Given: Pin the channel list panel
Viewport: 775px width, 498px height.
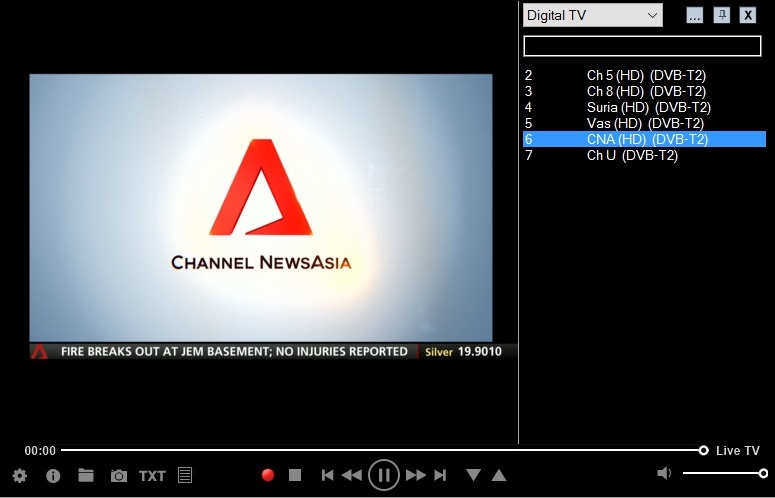Looking at the screenshot, I should (x=722, y=15).
